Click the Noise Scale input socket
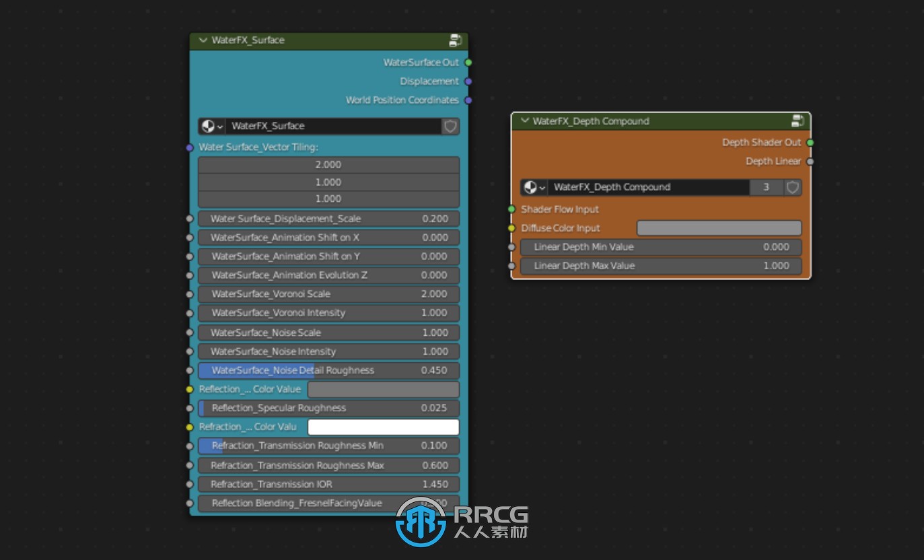The height and width of the screenshot is (560, 924). pos(190,332)
